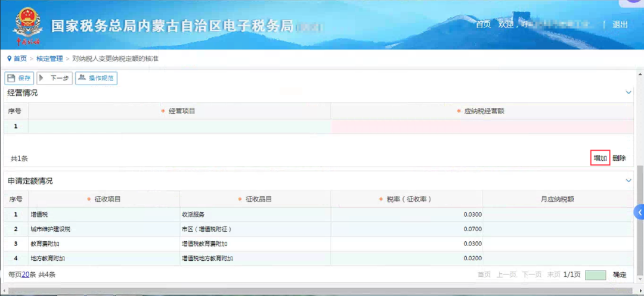644x296 pixels.
Task: Open 核定管理 breadcrumb link
Action: [49, 58]
